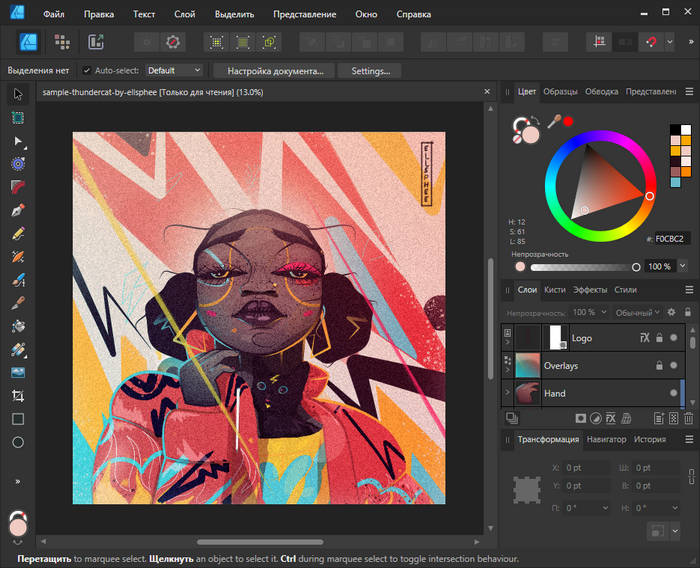Expand the Hand layer group
This screenshot has height=568, width=700.
[x=508, y=393]
